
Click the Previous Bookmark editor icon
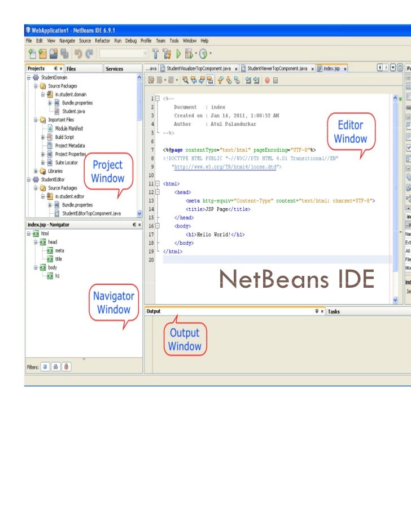[221, 81]
